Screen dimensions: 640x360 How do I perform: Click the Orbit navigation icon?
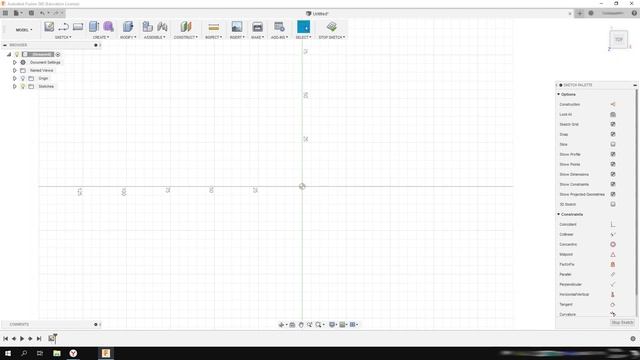click(x=281, y=325)
